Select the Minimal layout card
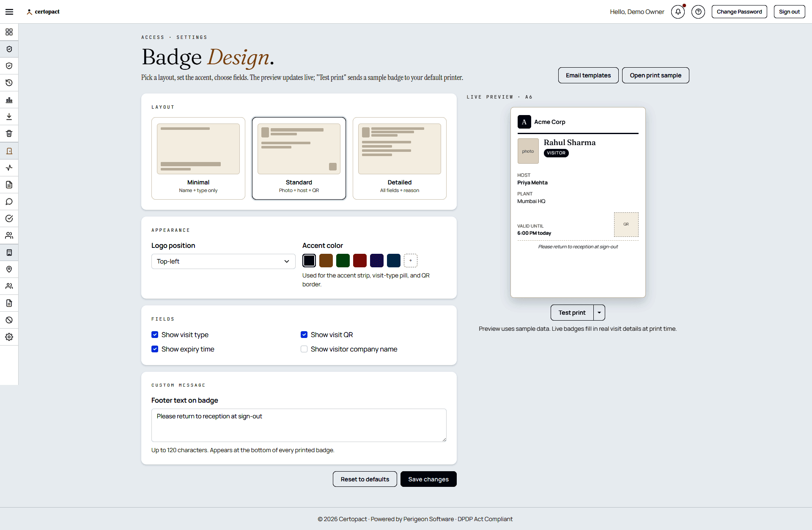 [x=198, y=158]
